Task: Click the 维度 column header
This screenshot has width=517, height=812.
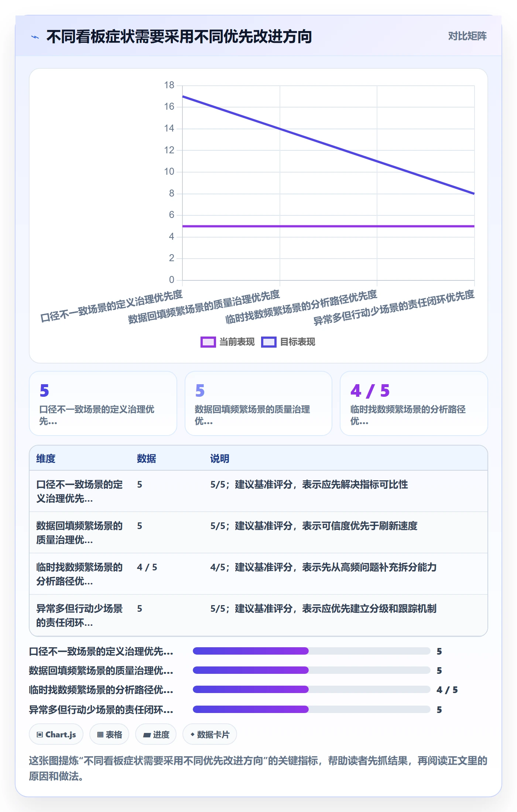Action: (x=46, y=458)
